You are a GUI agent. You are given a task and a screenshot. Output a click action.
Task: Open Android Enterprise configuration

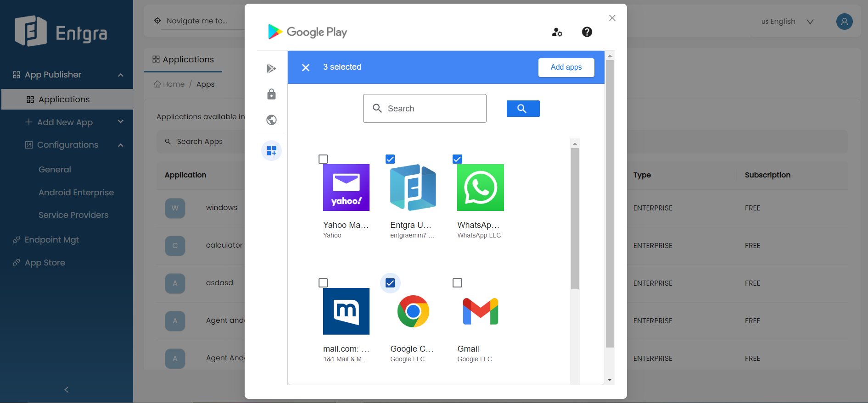pos(76,192)
